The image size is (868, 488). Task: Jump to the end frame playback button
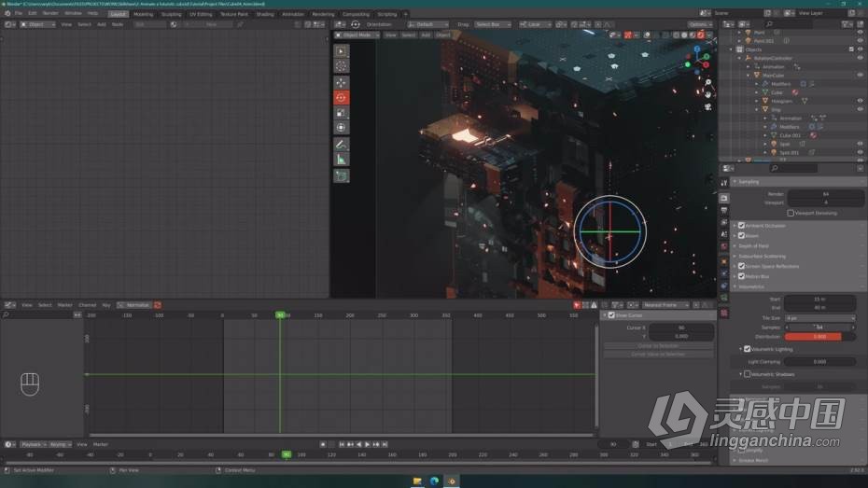[385, 444]
